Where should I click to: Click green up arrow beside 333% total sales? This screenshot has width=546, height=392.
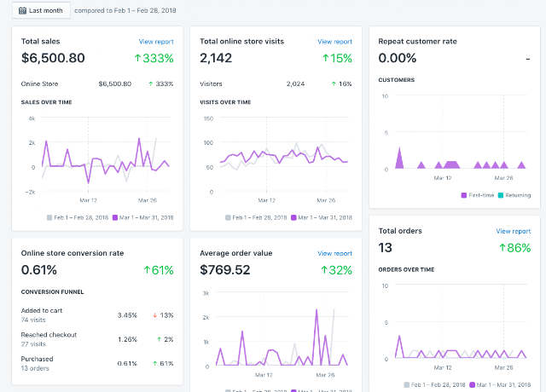(137, 58)
